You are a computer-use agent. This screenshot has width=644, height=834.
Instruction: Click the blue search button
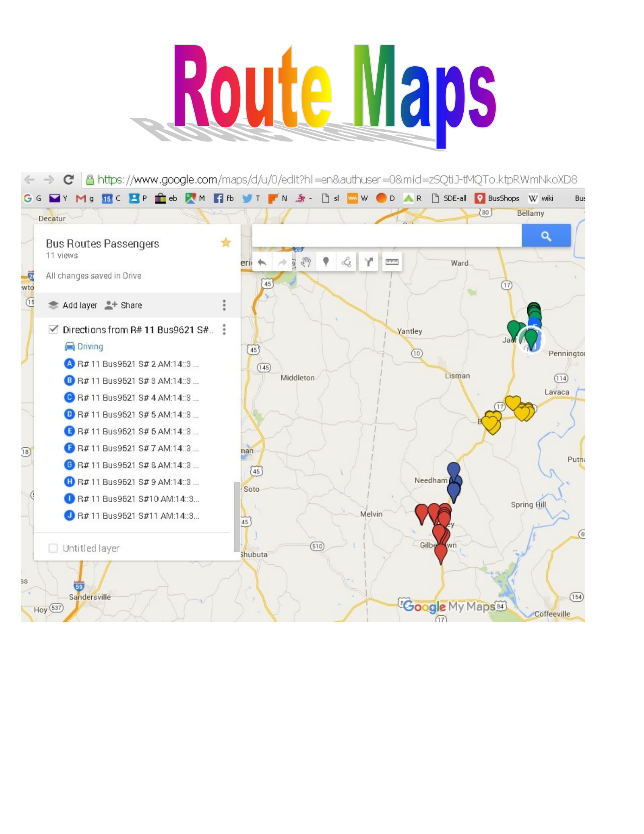click(x=546, y=235)
